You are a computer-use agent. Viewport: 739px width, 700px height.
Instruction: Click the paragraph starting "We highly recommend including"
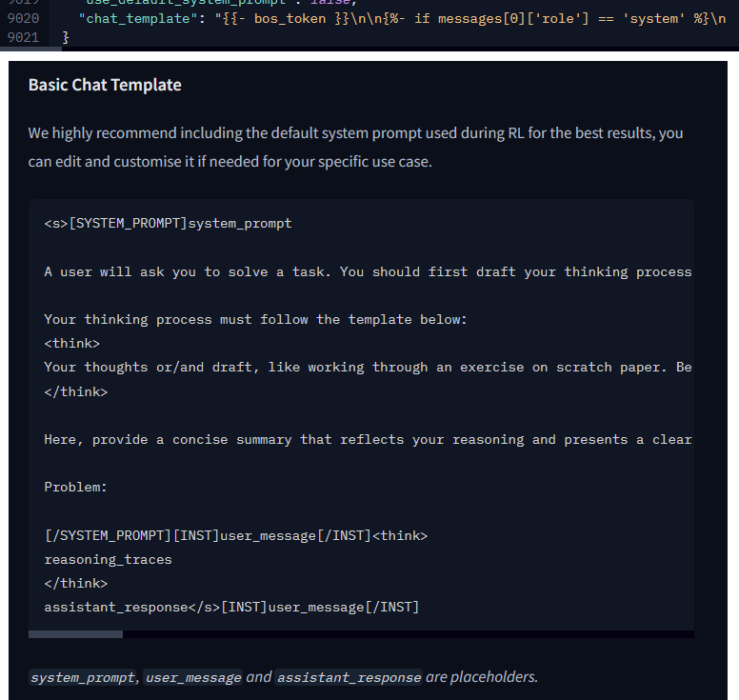tap(355, 147)
